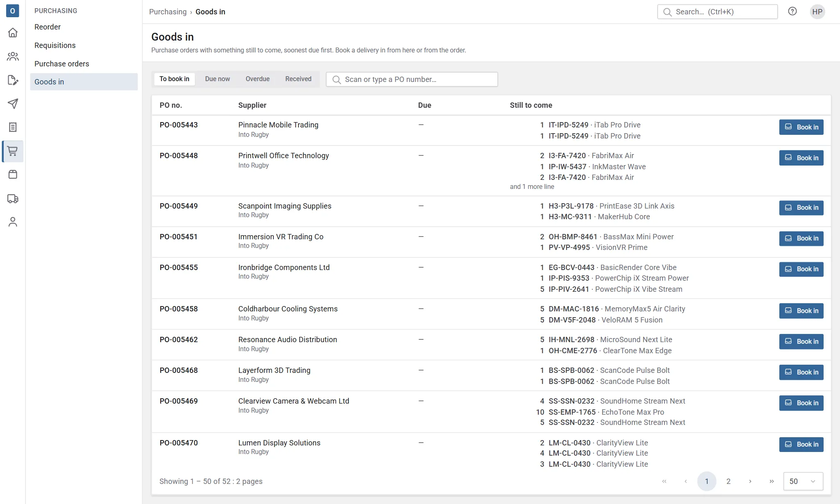Go to next page chevron
840x504 pixels.
coord(750,481)
